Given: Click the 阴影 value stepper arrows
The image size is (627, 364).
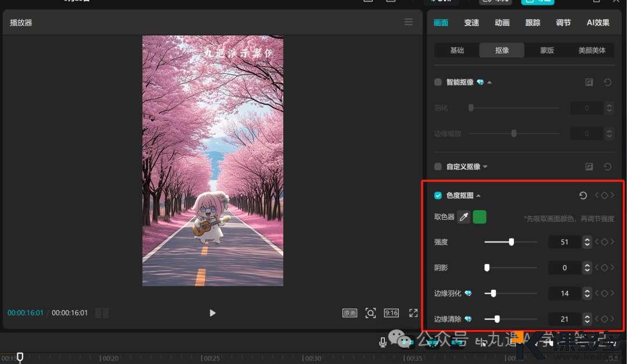Looking at the screenshot, I should coord(587,268).
